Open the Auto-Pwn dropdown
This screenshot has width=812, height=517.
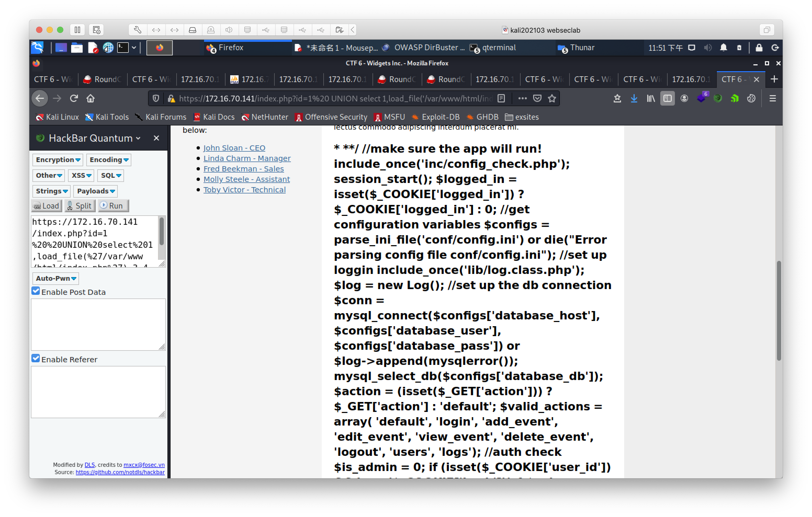coord(56,278)
